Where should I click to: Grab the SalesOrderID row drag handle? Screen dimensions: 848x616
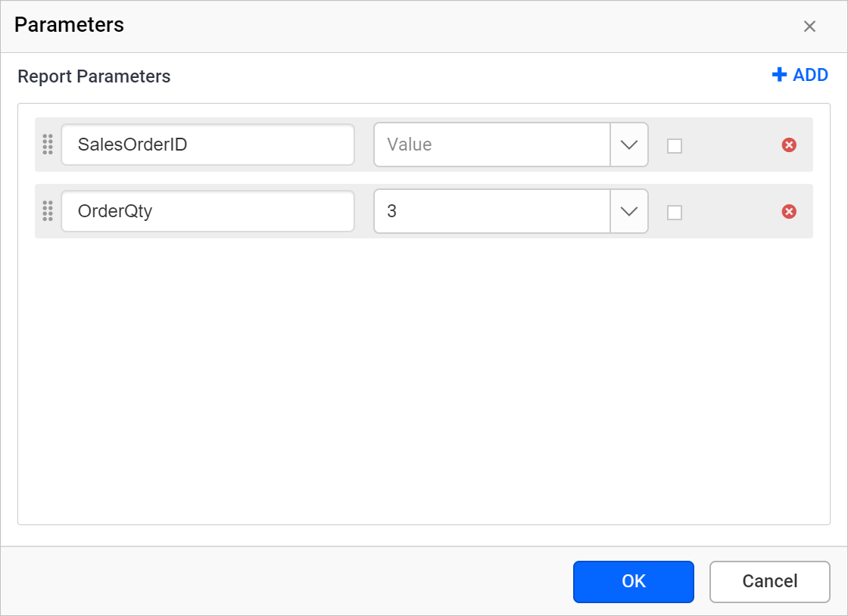point(48,145)
